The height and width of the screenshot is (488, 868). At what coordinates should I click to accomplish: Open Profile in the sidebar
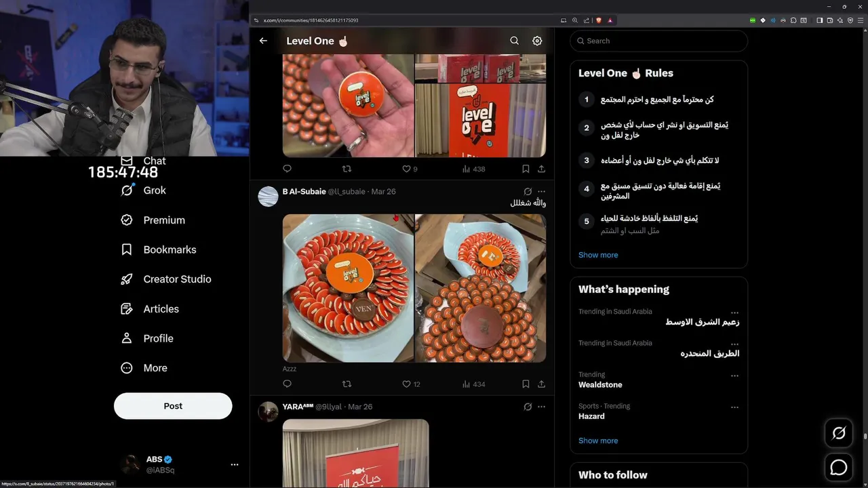click(x=146, y=338)
